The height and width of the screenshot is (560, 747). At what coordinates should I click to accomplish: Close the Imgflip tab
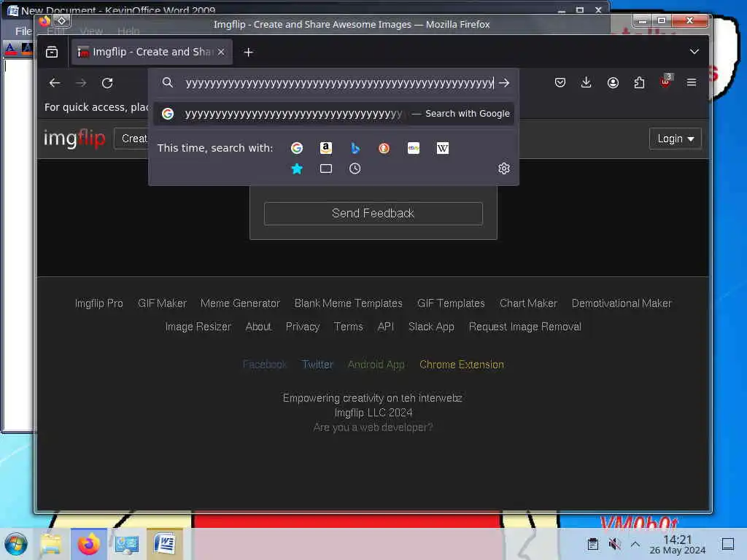coord(221,52)
